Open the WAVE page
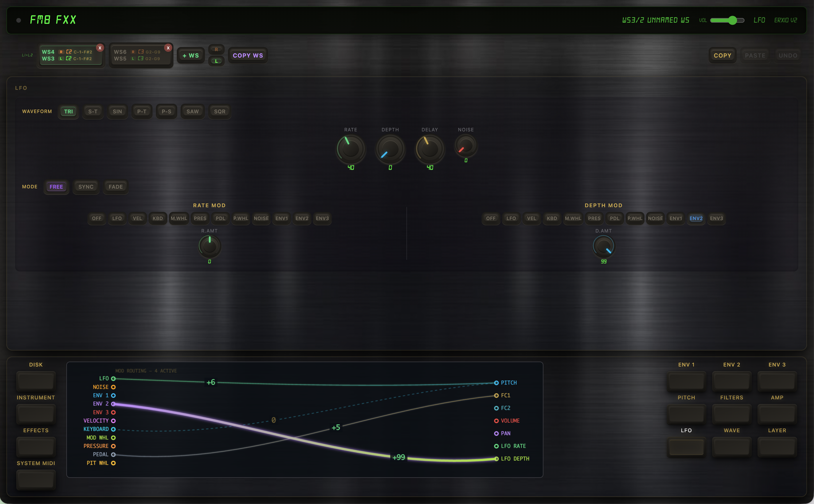Screen dimensions: 814x504 731,447
